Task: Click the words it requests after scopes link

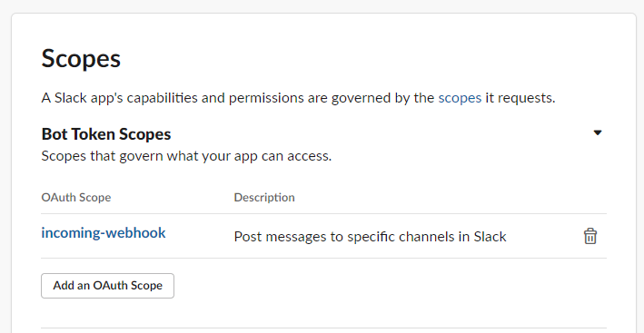Action: coord(520,98)
